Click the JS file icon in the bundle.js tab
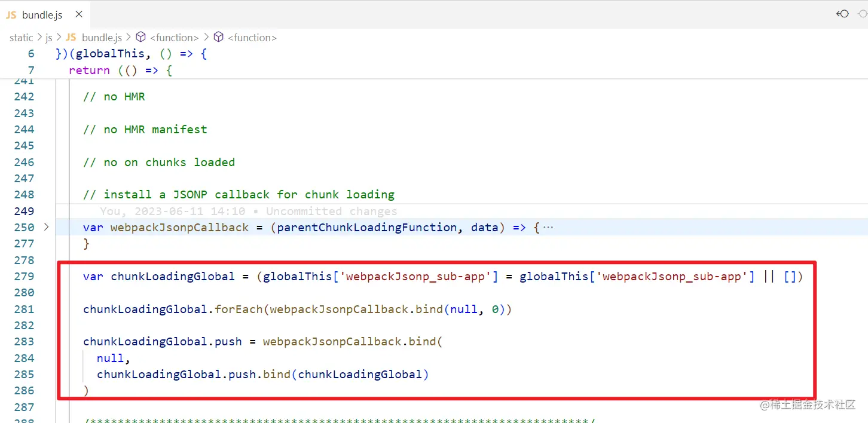The width and height of the screenshot is (868, 423). click(11, 15)
